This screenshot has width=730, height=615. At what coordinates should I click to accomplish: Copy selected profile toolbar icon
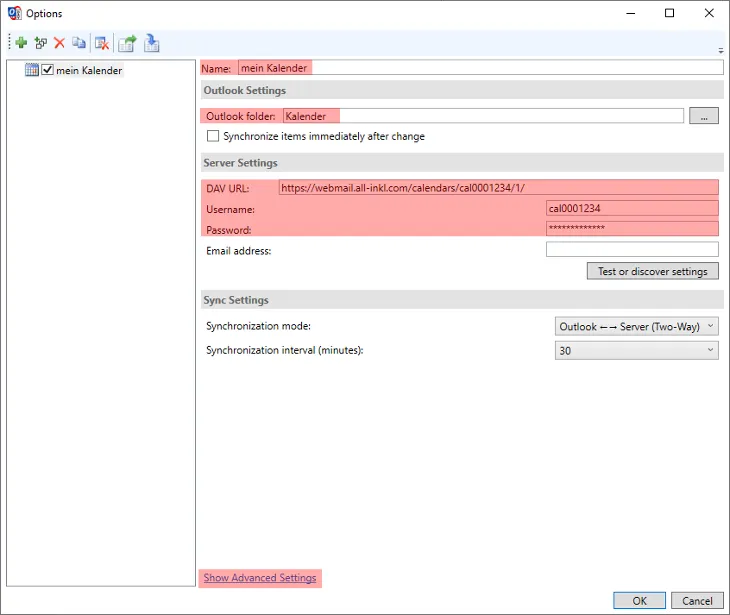pos(79,43)
